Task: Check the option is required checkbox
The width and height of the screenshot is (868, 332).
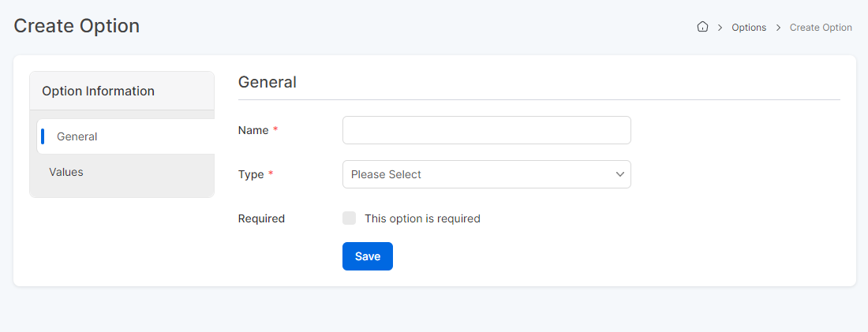Action: point(350,218)
